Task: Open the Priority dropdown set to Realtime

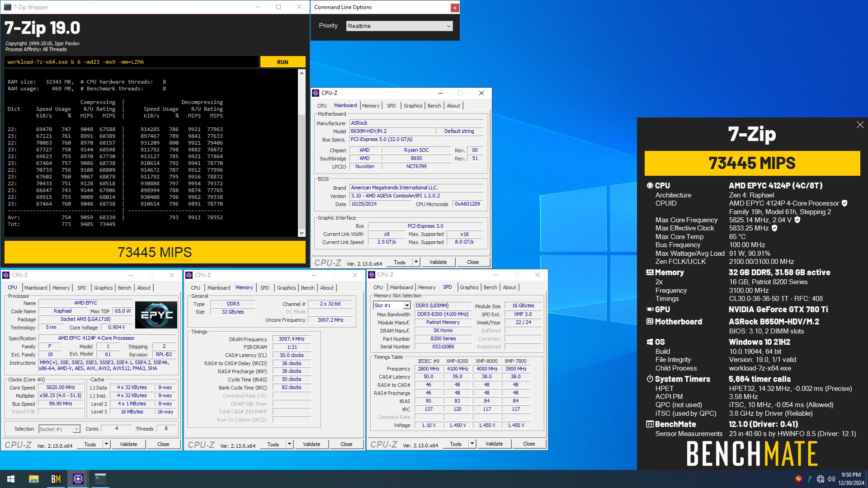Action: (x=399, y=26)
